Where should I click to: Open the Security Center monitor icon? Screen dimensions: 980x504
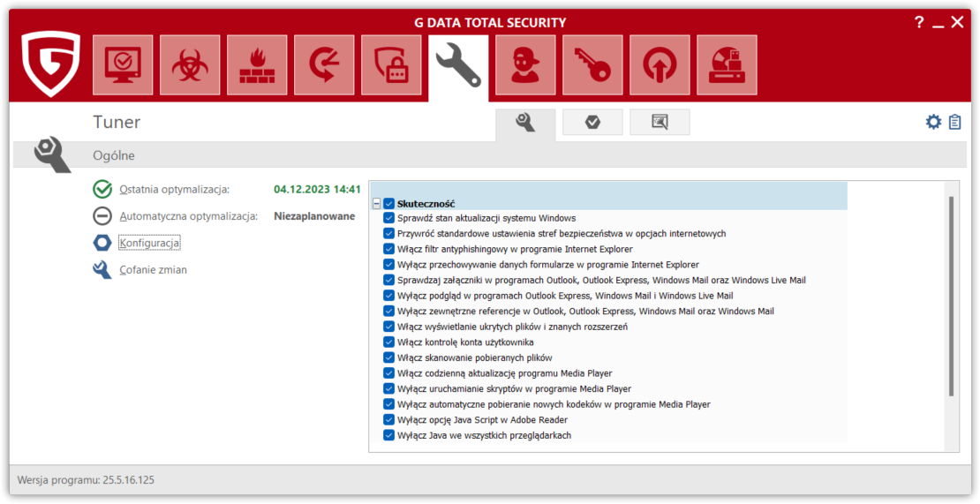(123, 65)
